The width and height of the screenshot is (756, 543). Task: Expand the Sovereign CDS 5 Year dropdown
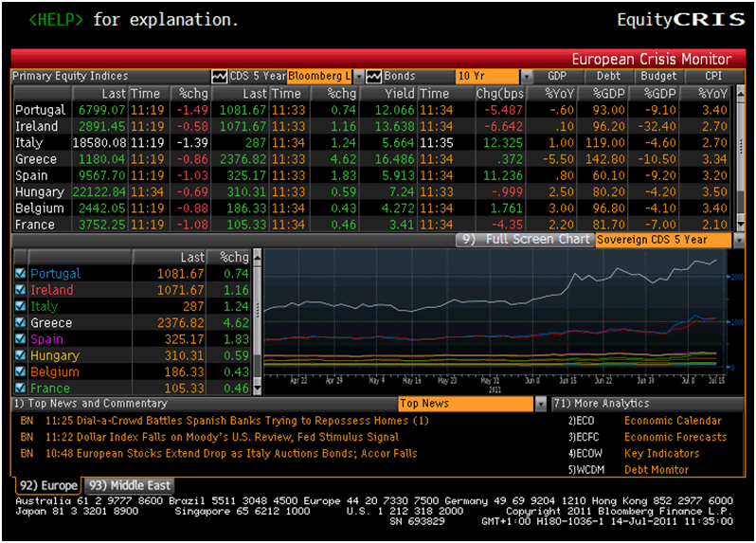click(738, 240)
